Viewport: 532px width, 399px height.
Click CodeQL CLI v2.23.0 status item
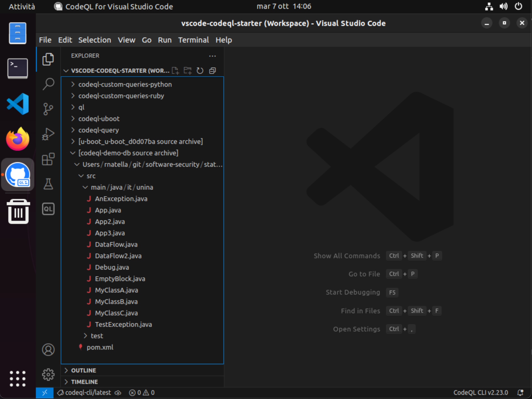point(481,393)
